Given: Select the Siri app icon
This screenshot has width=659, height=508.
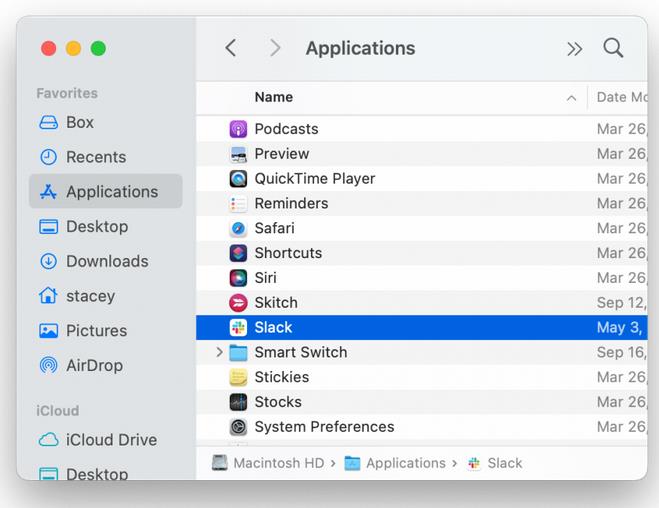Looking at the screenshot, I should [x=238, y=278].
